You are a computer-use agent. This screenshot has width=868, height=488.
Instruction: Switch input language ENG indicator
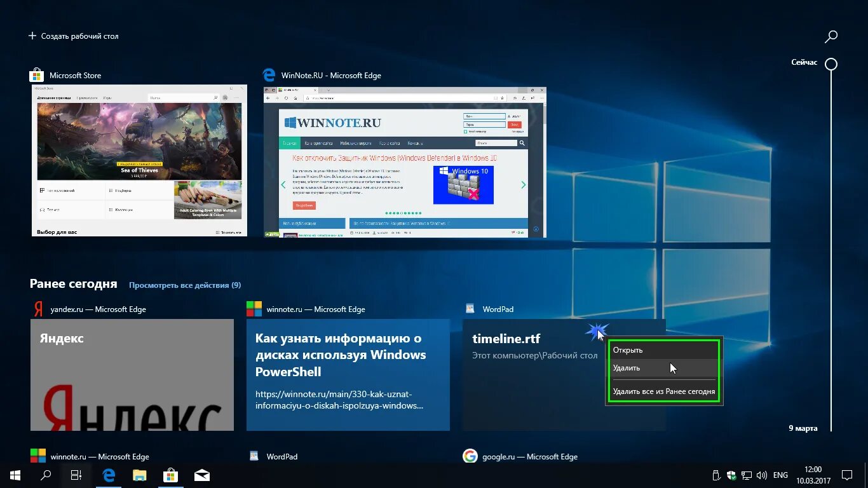(780, 475)
